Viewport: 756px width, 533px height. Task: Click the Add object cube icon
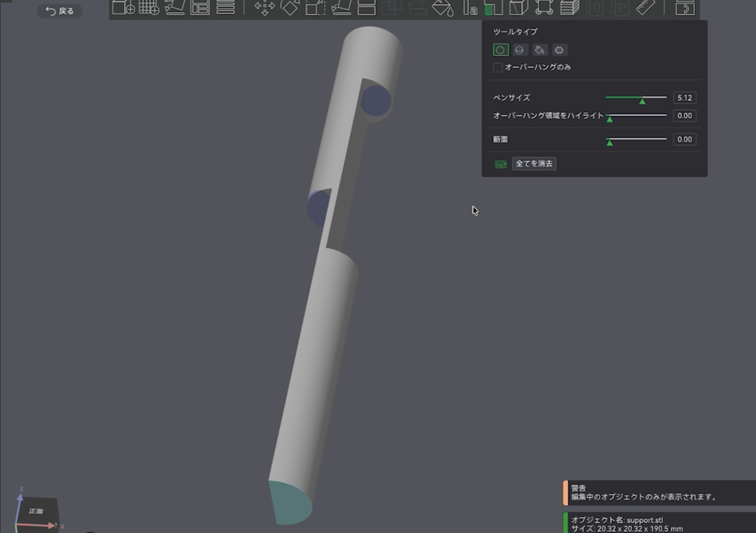(x=123, y=7)
